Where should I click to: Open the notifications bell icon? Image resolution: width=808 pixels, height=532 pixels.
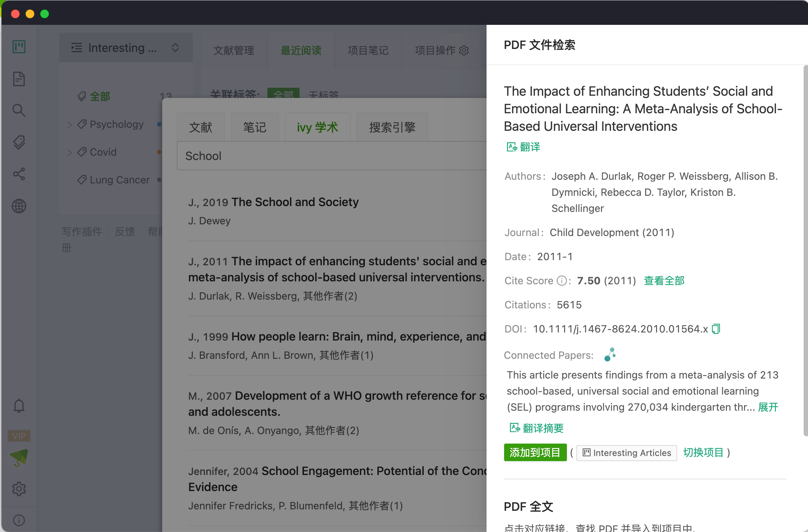pos(19,406)
